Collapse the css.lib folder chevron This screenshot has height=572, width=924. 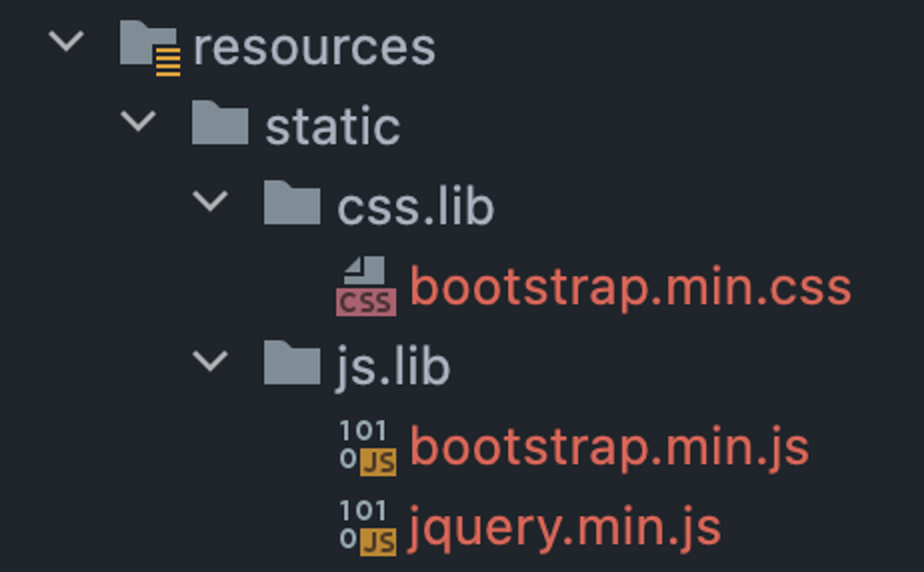coord(210,201)
